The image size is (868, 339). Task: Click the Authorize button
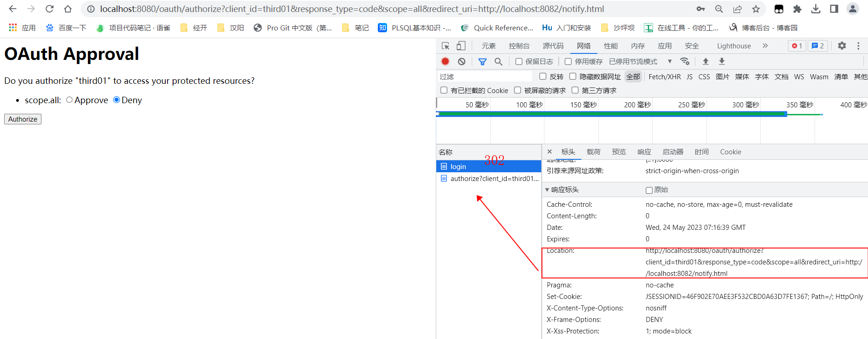point(23,119)
